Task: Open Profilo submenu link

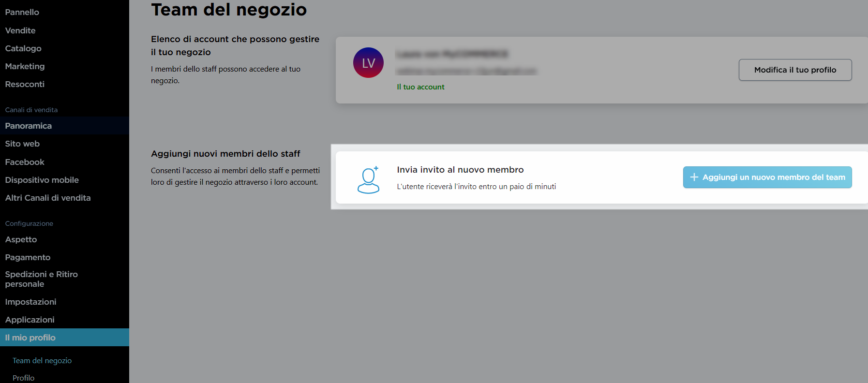Action: point(23,378)
